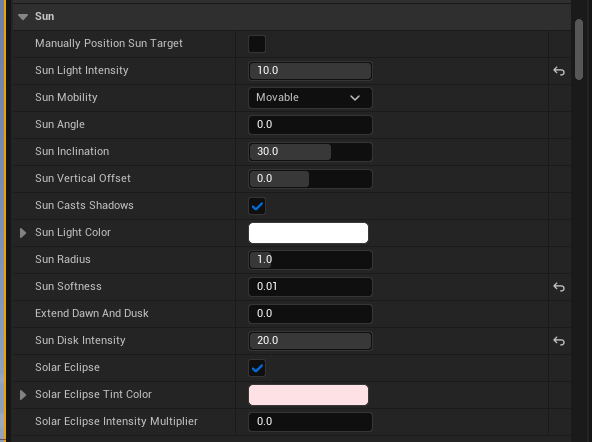592x442 pixels.
Task: Select the Extend Dawn And Dusk field
Action: click(310, 314)
